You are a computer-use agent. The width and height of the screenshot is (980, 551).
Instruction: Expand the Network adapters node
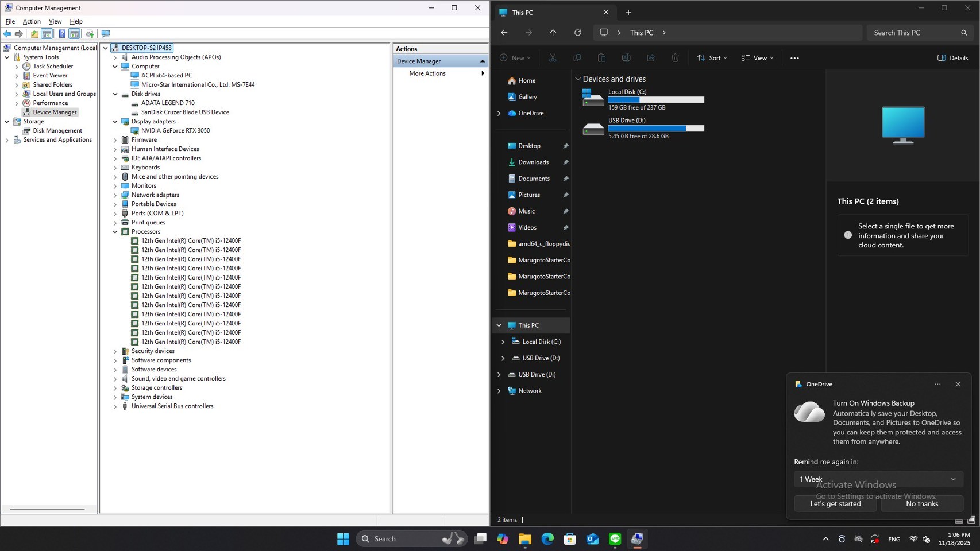(x=115, y=195)
